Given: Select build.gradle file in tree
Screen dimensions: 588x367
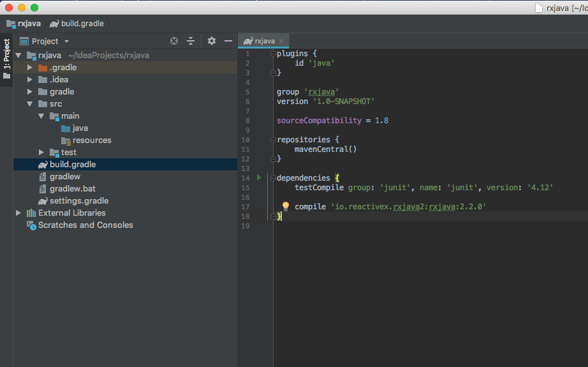Looking at the screenshot, I should click(x=125, y=165).
